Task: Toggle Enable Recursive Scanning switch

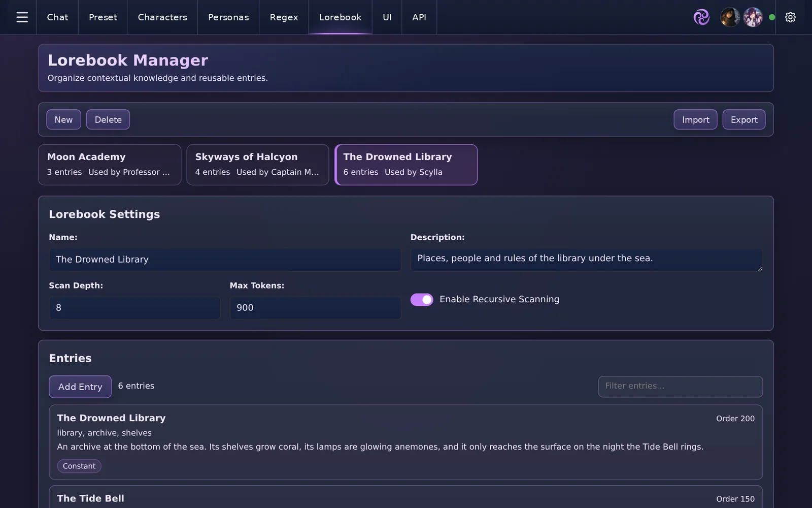Action: click(422, 300)
